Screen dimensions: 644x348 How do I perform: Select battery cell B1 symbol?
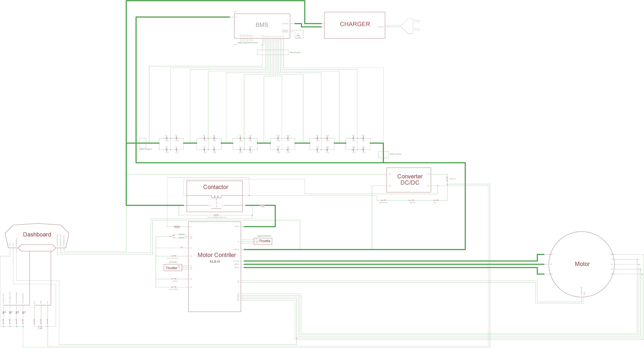[x=167, y=138]
